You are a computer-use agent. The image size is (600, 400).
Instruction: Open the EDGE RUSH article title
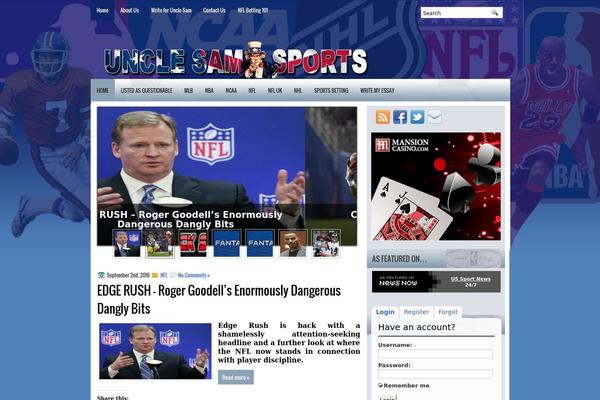tap(219, 299)
